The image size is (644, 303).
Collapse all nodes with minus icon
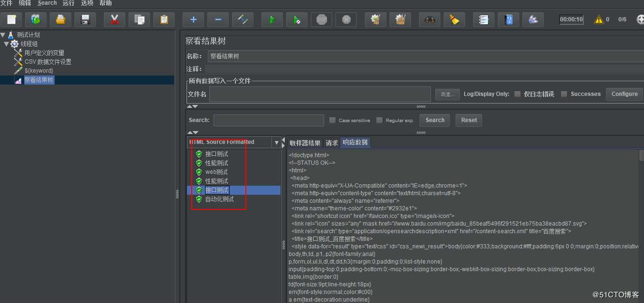218,19
